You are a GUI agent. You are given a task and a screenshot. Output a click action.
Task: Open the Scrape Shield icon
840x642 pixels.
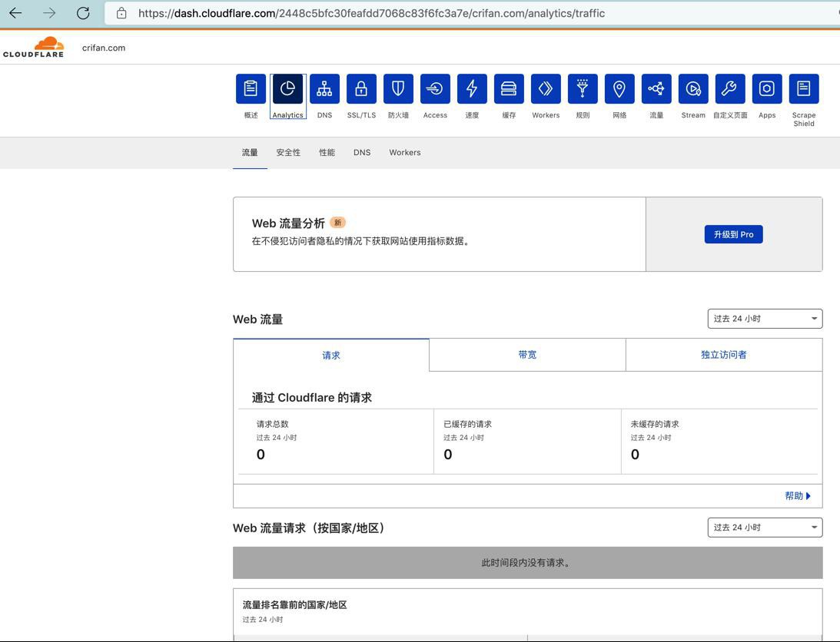tap(804, 89)
